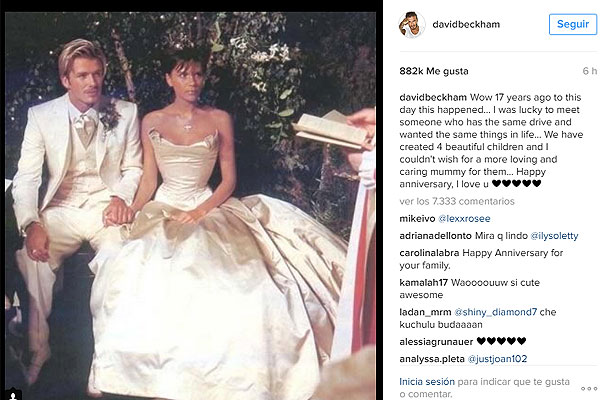Visit commenter carolinalabra's profile
This screenshot has width=600, height=400.
click(429, 253)
